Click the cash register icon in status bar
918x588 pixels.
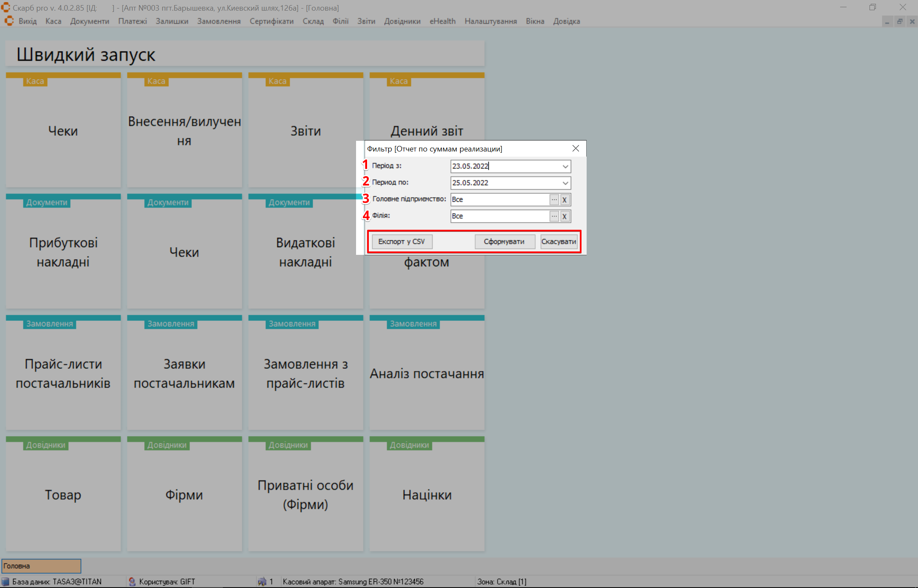262,582
